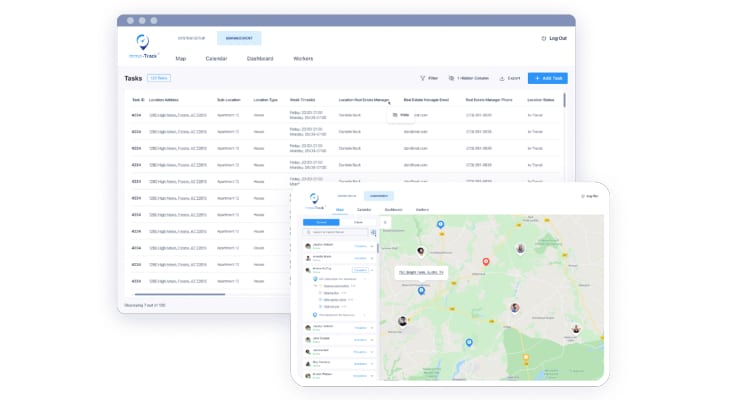Click the Track logo in the Tasks window

(x=143, y=47)
